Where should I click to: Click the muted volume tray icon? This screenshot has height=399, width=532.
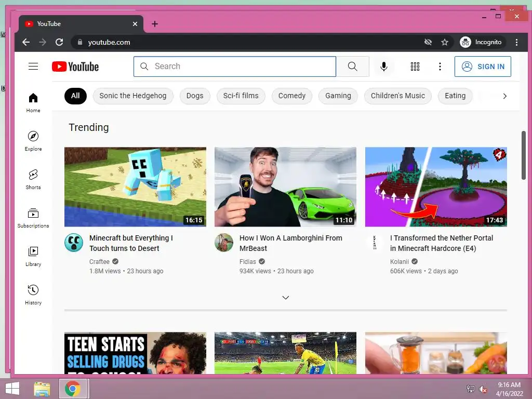click(x=483, y=389)
